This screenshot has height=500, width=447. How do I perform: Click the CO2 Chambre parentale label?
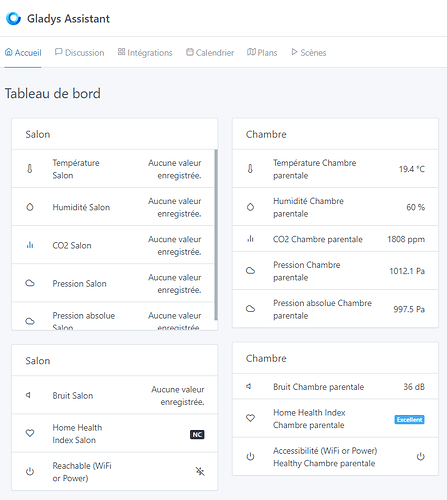(318, 239)
